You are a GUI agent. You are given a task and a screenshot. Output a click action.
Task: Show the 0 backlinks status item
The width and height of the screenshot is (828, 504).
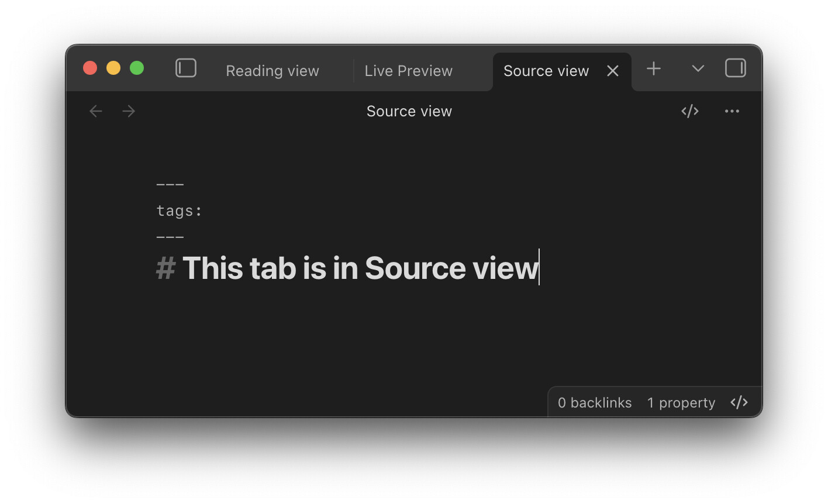click(594, 403)
